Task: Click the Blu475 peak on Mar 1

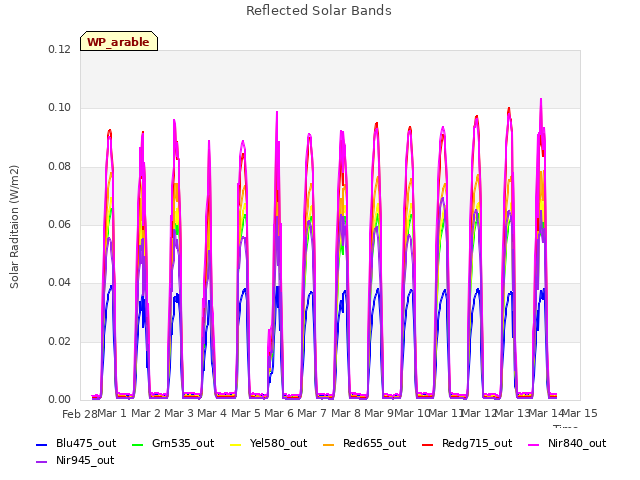Action: point(111,286)
